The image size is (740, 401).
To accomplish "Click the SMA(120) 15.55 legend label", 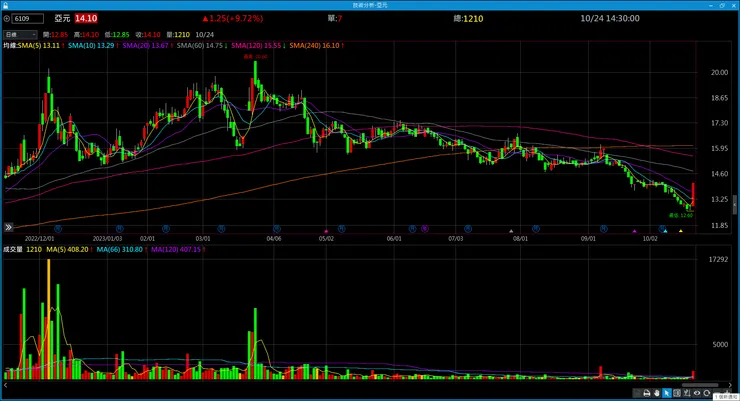I will click(256, 45).
